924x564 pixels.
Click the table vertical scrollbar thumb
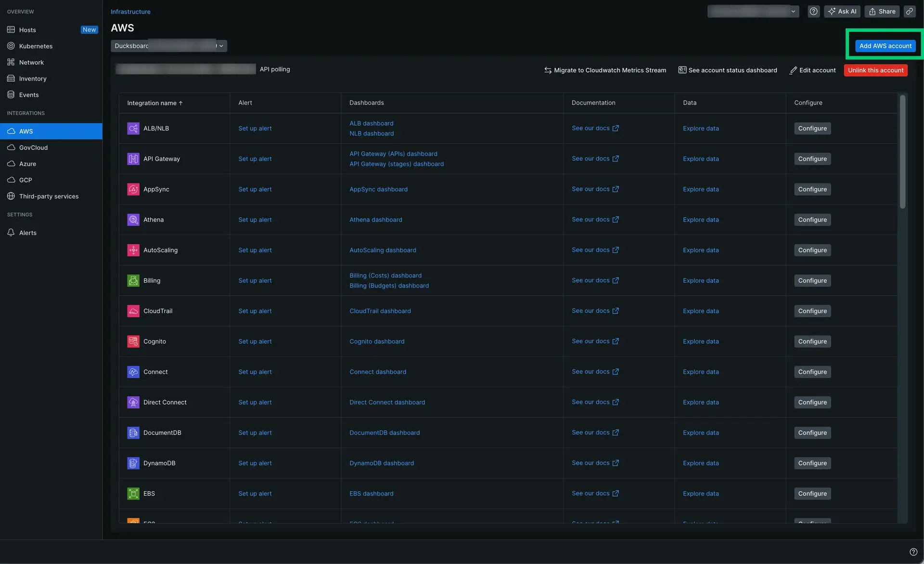902,152
